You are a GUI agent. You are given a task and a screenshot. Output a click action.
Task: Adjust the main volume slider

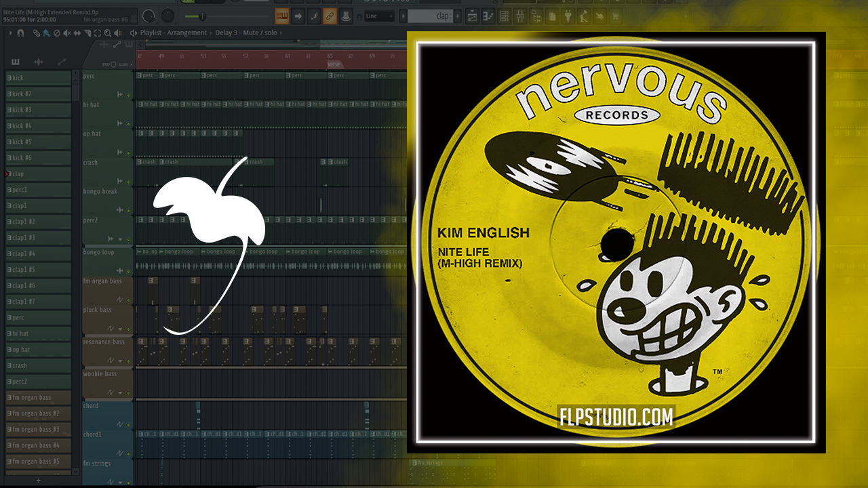pyautogui.click(x=201, y=16)
